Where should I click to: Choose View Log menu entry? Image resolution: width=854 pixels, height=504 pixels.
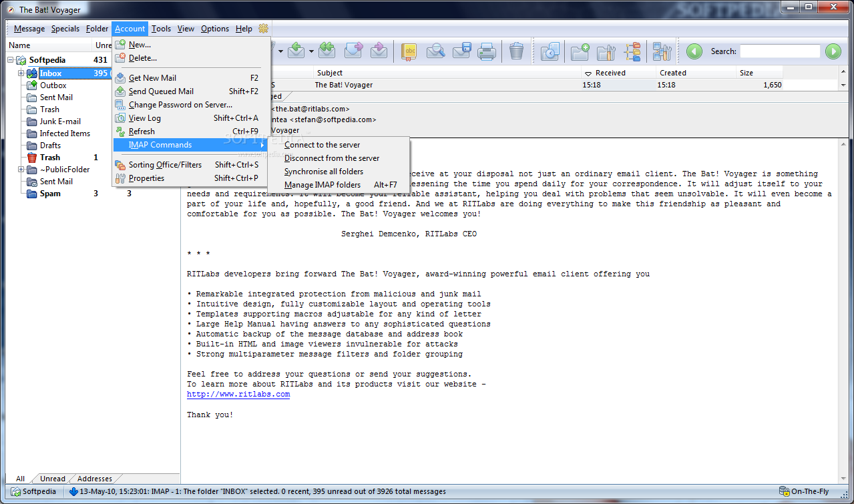click(191, 118)
